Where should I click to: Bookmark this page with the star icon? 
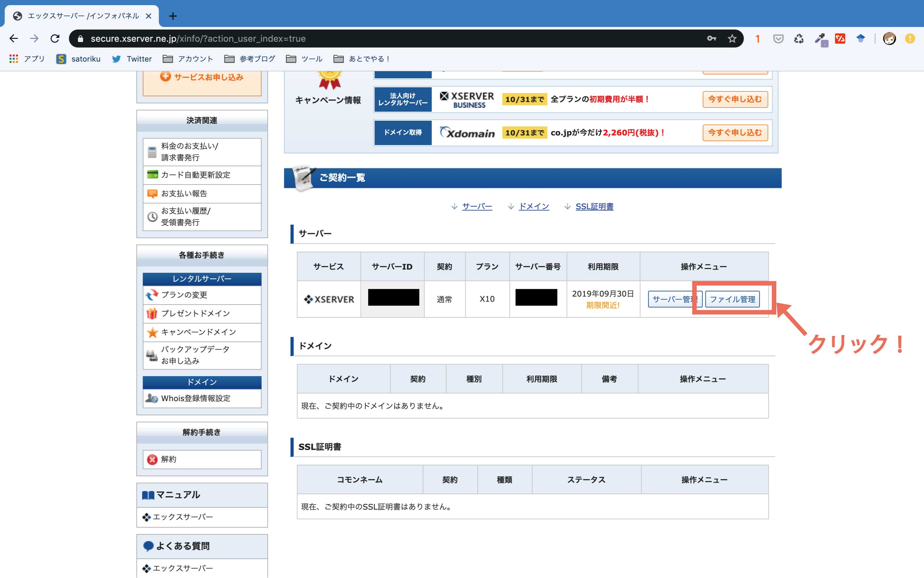pos(732,39)
